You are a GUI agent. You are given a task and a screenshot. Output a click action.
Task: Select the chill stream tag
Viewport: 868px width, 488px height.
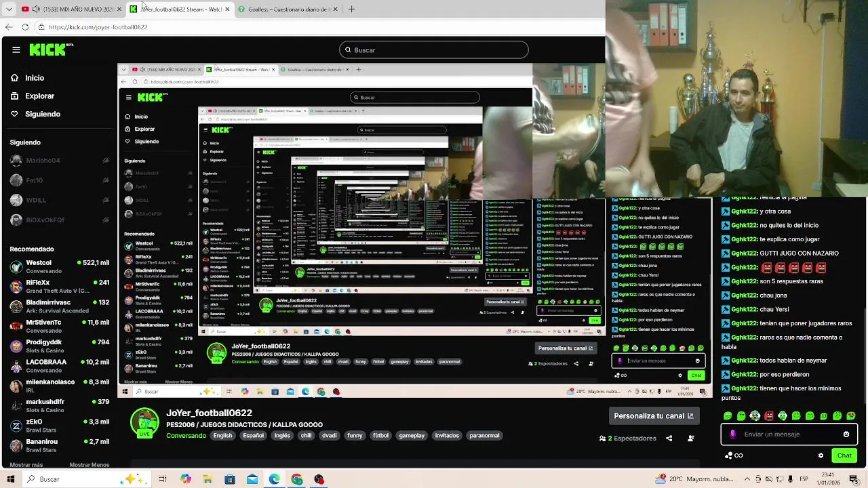coord(306,436)
